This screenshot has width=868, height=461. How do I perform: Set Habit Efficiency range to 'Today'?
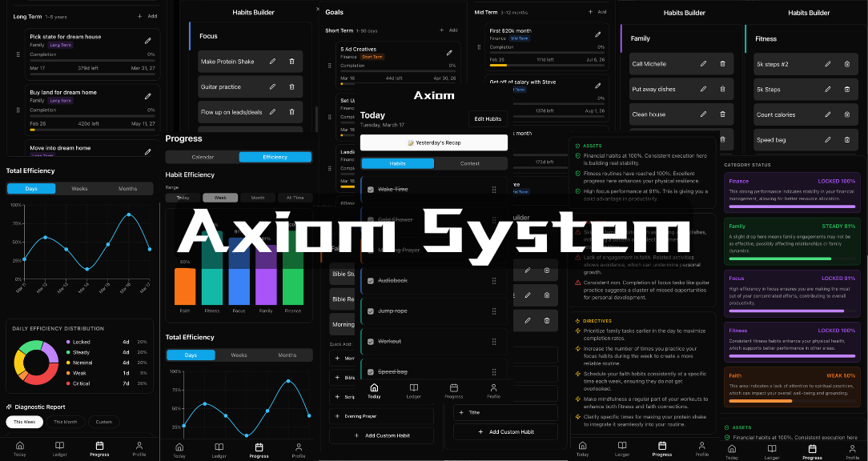(x=183, y=198)
